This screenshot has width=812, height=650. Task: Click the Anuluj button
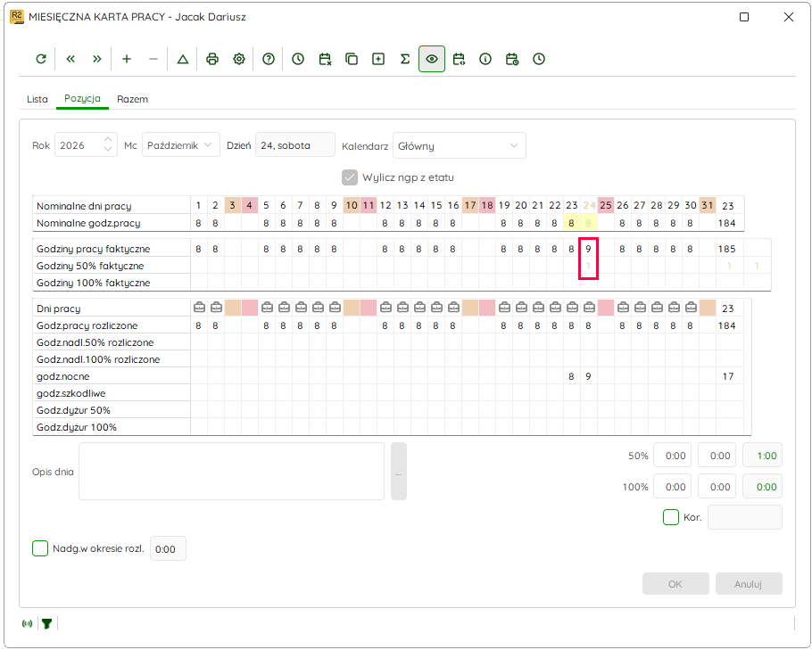point(749,584)
